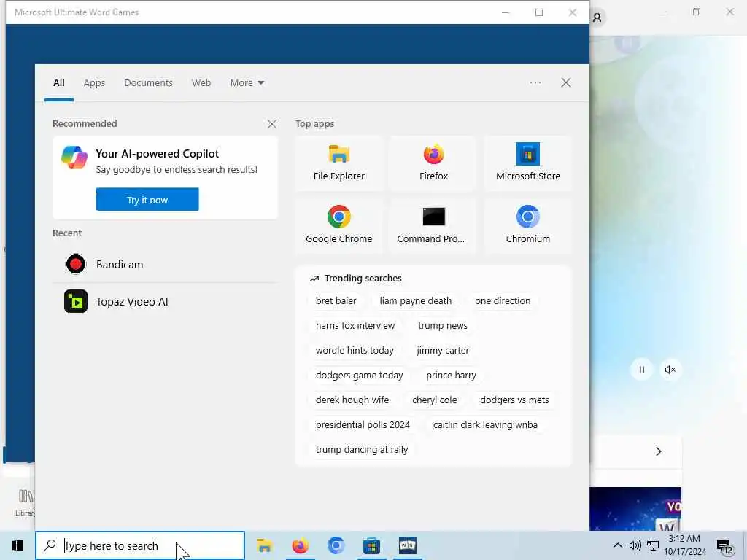Viewport: 747px width, 560px height.
Task: Open Chromium from the taskbar
Action: point(336,545)
